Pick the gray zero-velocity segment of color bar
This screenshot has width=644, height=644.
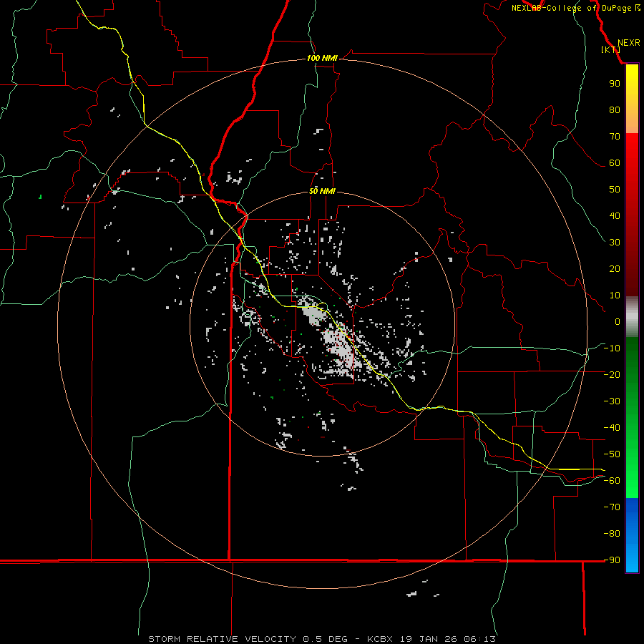point(632,317)
